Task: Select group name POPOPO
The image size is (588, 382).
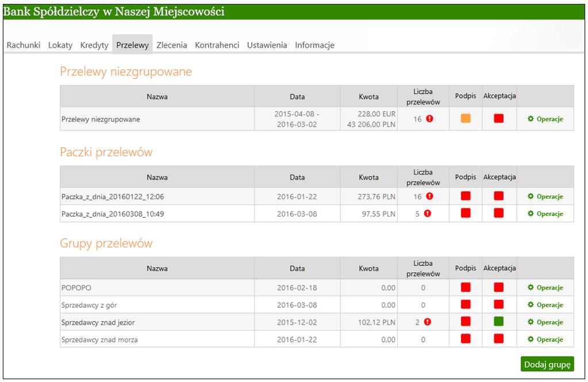Action: coord(76,288)
